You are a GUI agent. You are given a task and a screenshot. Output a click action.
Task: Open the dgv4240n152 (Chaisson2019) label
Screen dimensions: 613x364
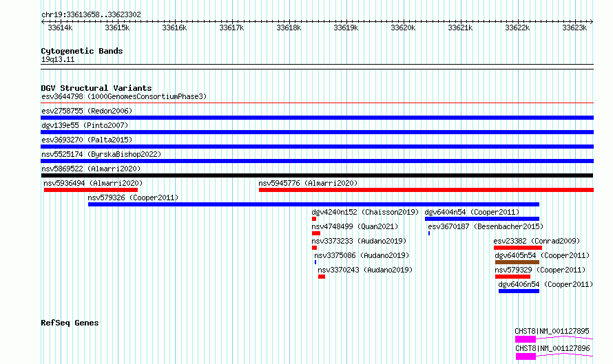tap(365, 212)
